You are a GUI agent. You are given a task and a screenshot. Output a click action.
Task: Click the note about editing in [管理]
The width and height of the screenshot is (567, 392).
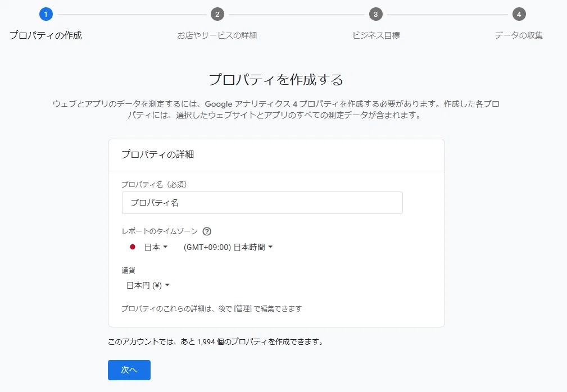click(211, 309)
